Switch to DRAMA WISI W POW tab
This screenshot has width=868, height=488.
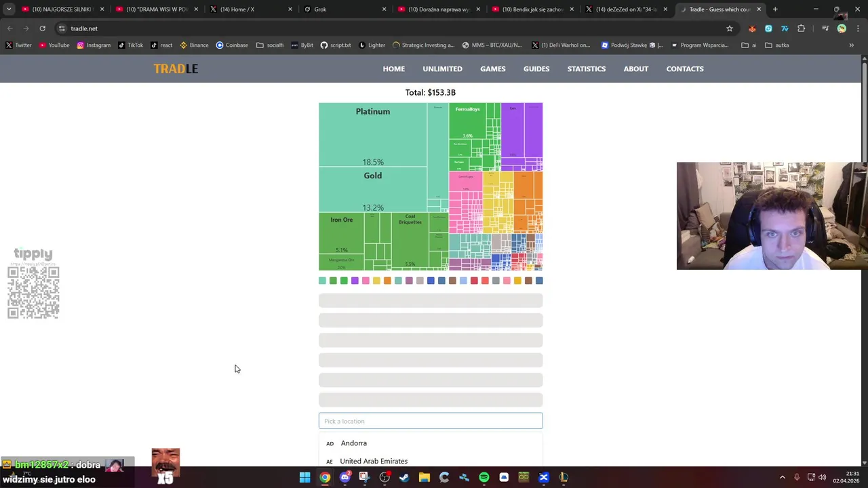pyautogui.click(x=157, y=9)
